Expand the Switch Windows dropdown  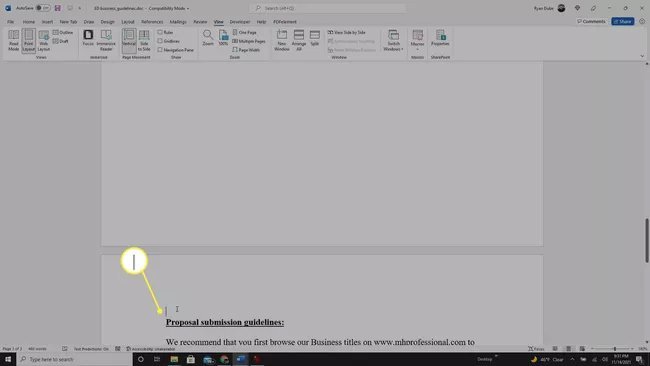pos(393,41)
